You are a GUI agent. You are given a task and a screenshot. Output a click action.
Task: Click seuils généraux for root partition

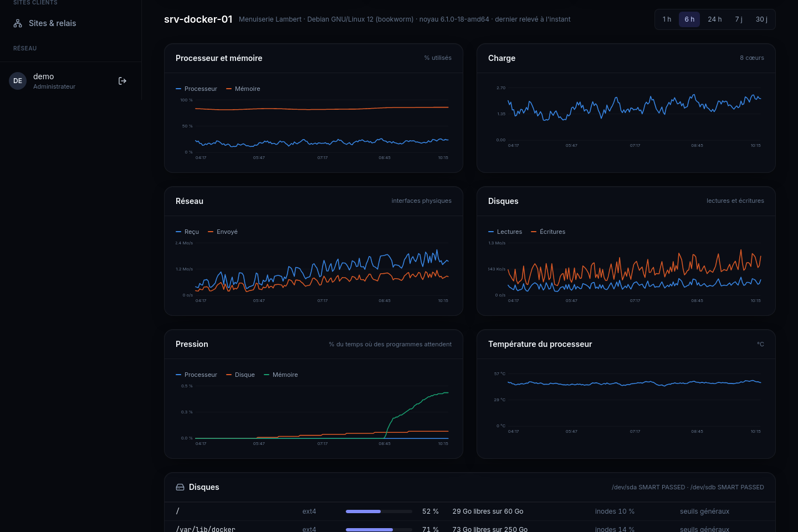(x=704, y=511)
